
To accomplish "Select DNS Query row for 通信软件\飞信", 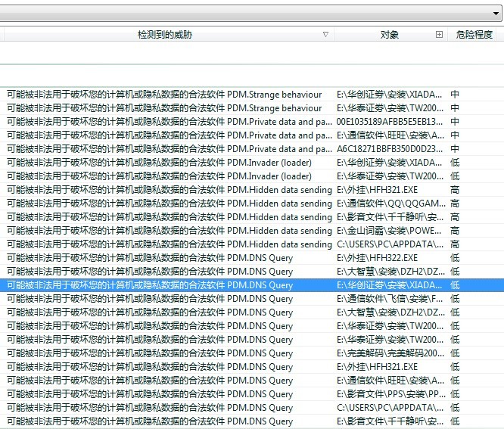I will point(252,299).
